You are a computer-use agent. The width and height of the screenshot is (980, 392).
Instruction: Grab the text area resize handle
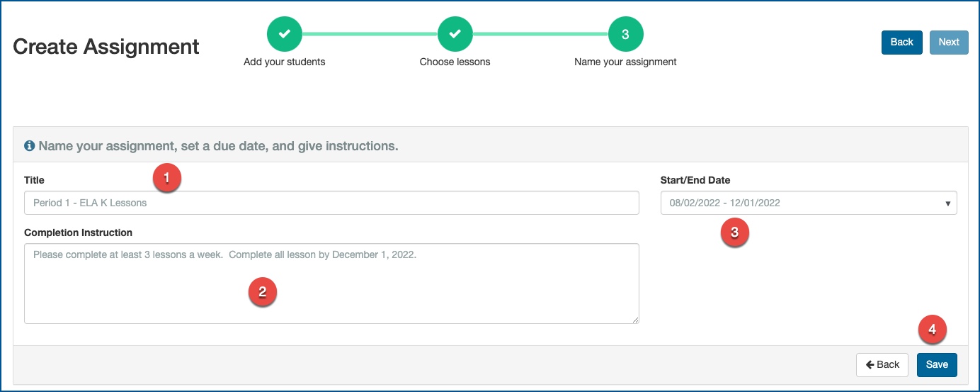pos(635,320)
